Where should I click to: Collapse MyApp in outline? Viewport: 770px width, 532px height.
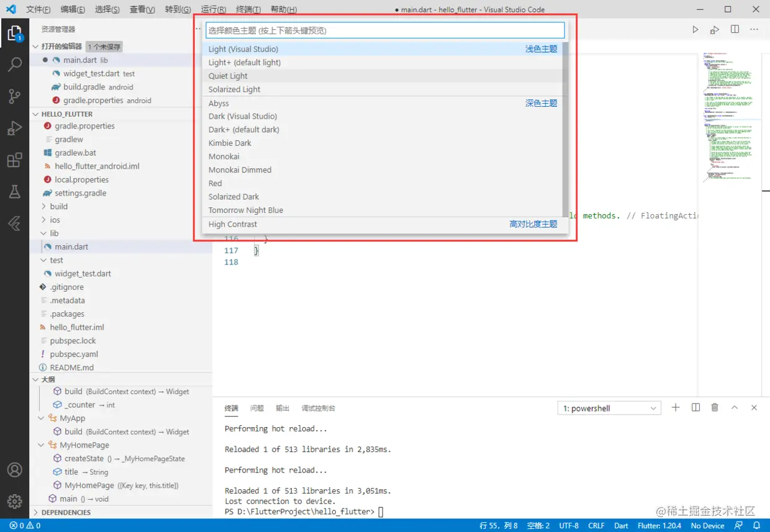coord(42,418)
